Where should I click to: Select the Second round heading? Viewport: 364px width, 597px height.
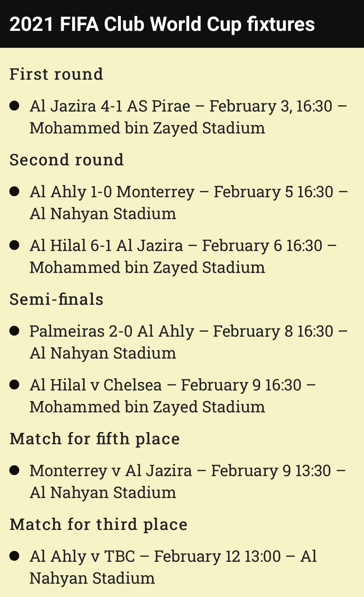(66, 160)
